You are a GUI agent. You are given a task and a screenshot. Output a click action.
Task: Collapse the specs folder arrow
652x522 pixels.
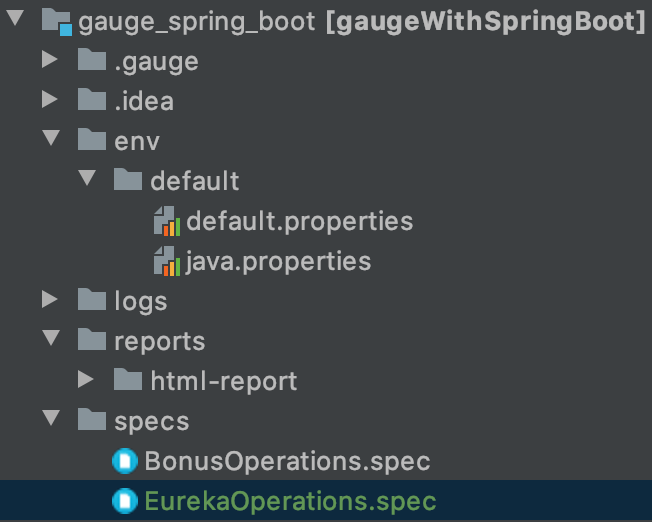(x=50, y=420)
